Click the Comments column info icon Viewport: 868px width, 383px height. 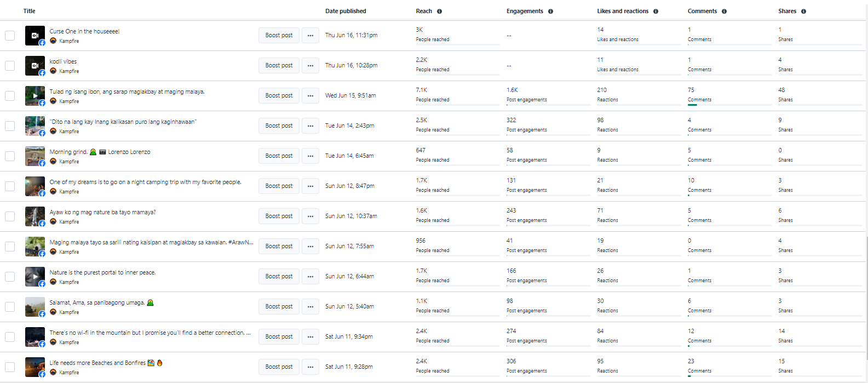point(724,12)
